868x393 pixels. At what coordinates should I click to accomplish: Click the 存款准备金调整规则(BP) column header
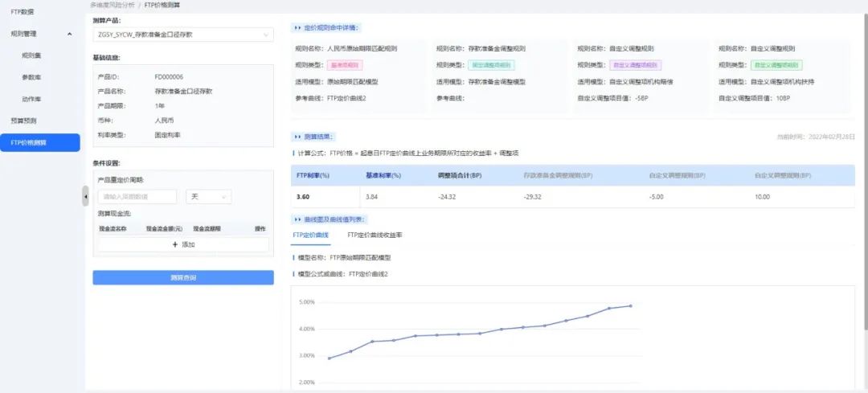558,175
